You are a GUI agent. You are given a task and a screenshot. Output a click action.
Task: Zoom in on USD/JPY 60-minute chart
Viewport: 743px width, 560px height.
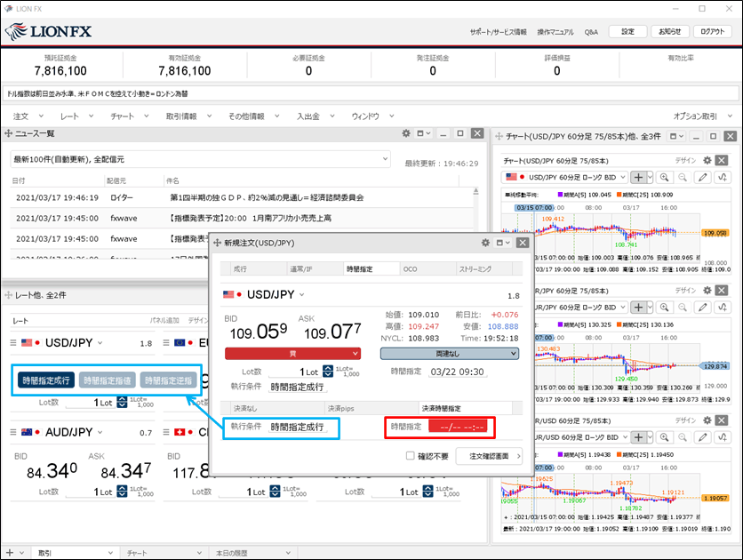click(x=665, y=177)
